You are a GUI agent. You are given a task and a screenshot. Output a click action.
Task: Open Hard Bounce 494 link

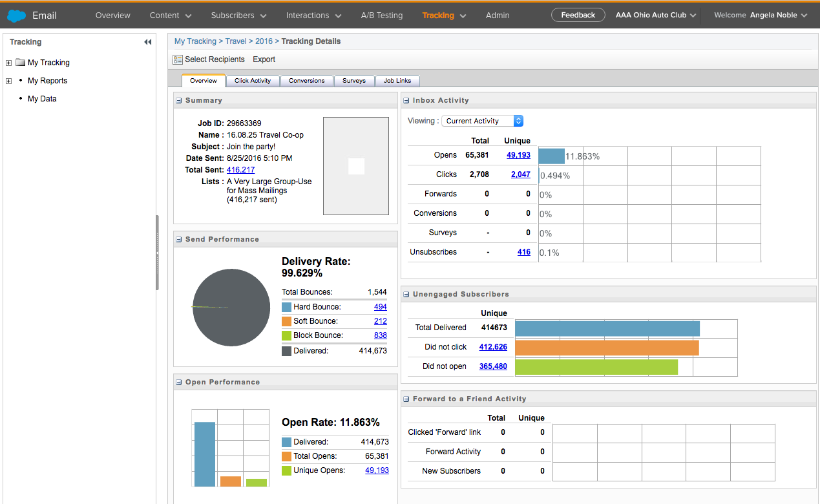(x=380, y=307)
